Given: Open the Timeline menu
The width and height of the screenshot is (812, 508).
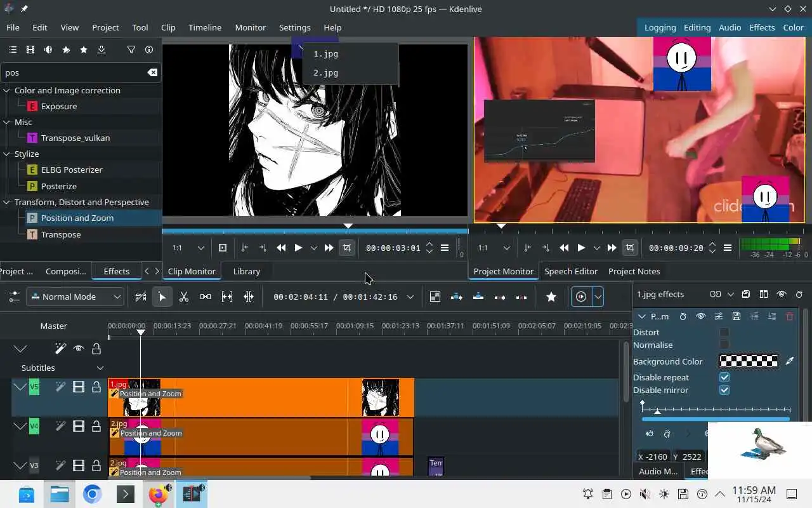Looking at the screenshot, I should 205,27.
